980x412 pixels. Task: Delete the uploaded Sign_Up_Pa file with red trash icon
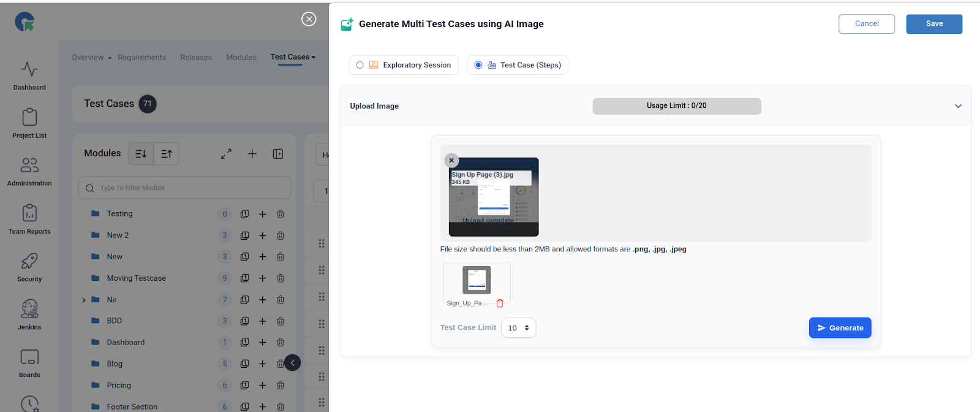pyautogui.click(x=500, y=303)
